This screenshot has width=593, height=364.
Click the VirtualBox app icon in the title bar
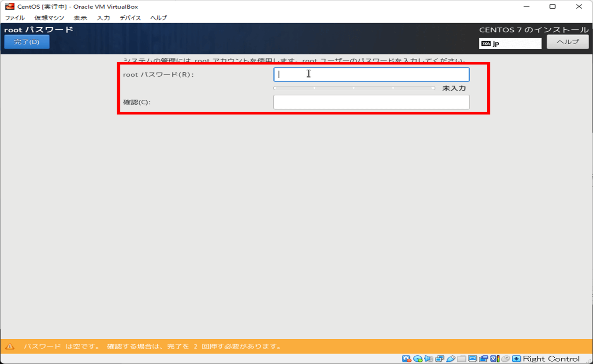(x=10, y=6)
